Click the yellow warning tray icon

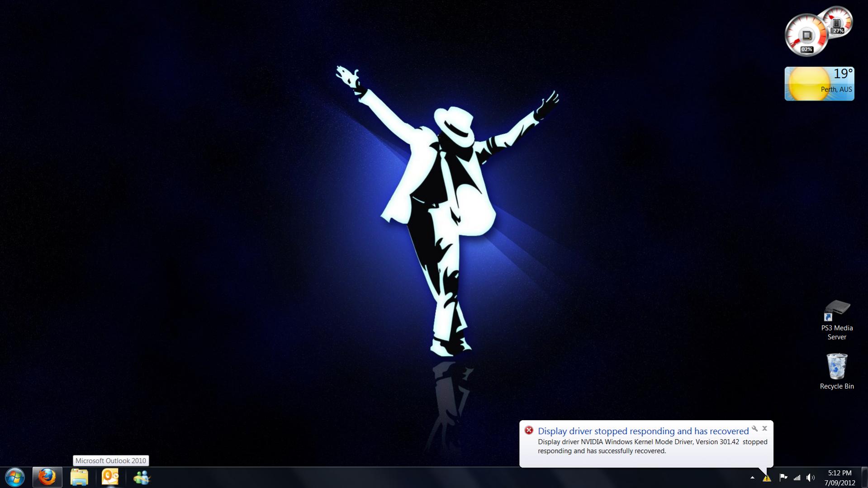pos(767,478)
